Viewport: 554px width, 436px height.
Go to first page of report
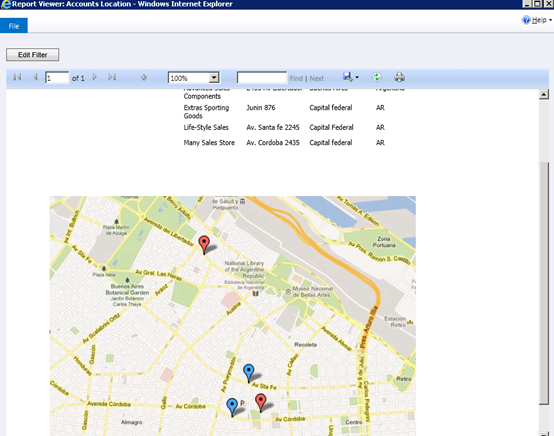17,77
